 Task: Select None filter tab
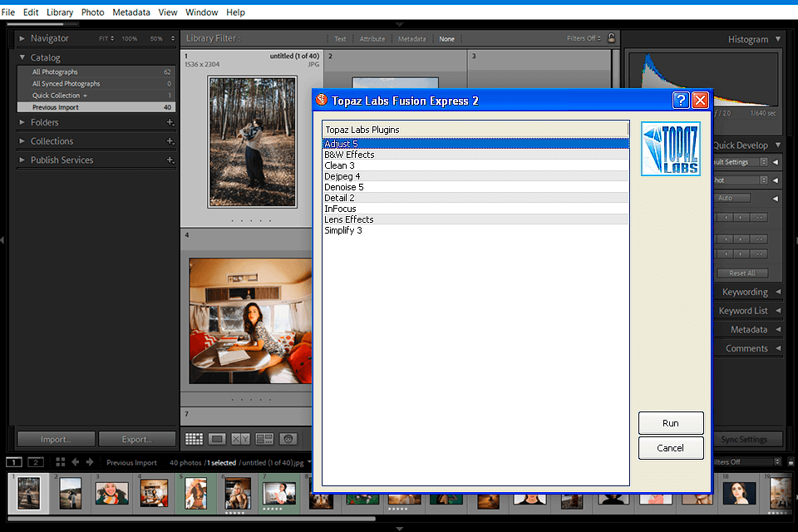447,39
